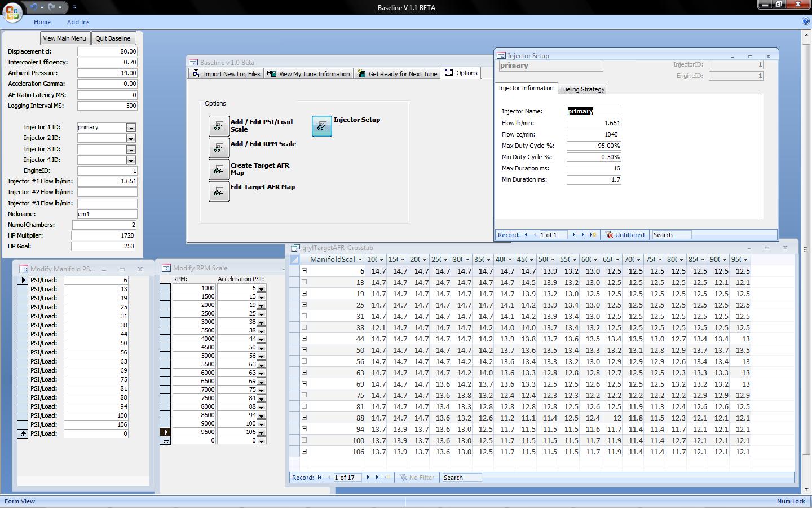Image resolution: width=812 pixels, height=508 pixels.
Task: Open Add / Edit RPM Scale icon button
Action: (219, 148)
